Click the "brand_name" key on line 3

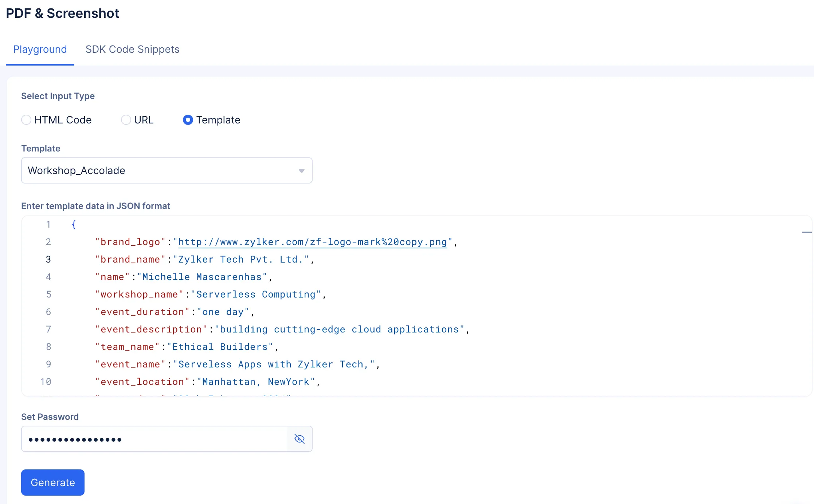click(x=130, y=259)
